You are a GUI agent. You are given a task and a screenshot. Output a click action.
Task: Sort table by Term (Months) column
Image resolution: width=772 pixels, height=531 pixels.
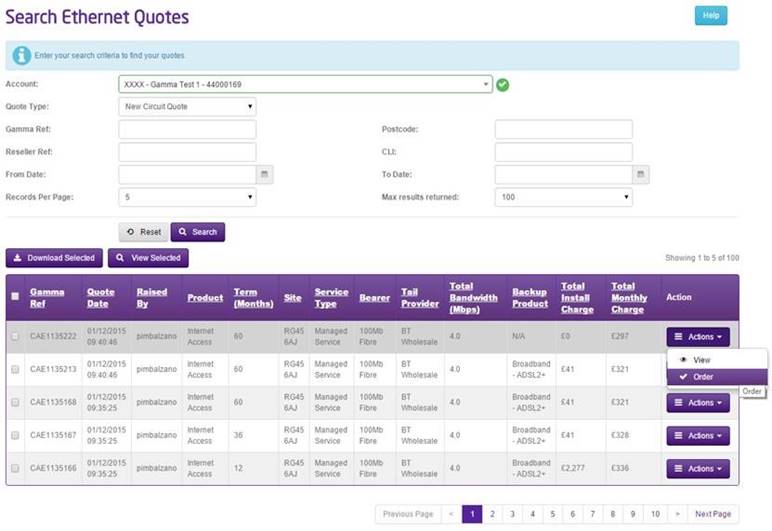click(254, 298)
